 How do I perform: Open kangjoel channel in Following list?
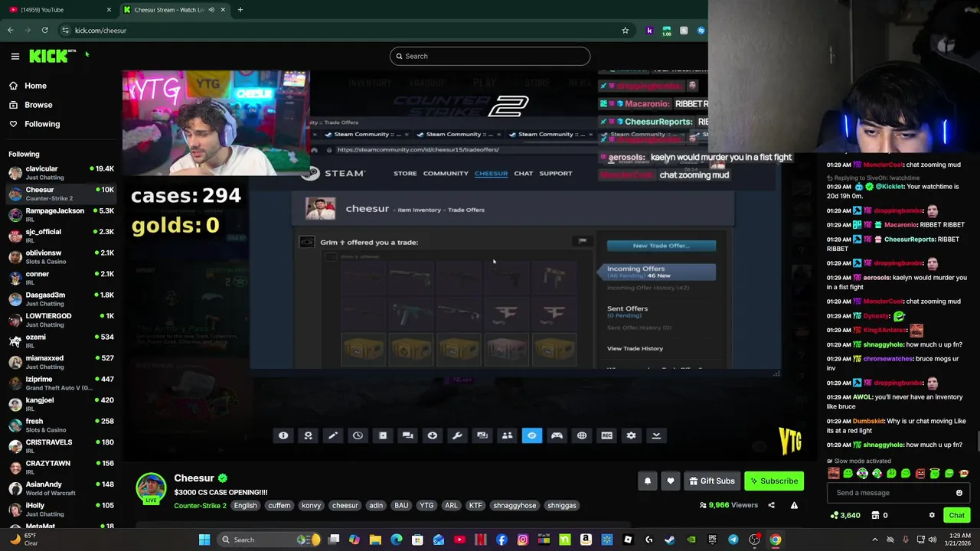61,404
